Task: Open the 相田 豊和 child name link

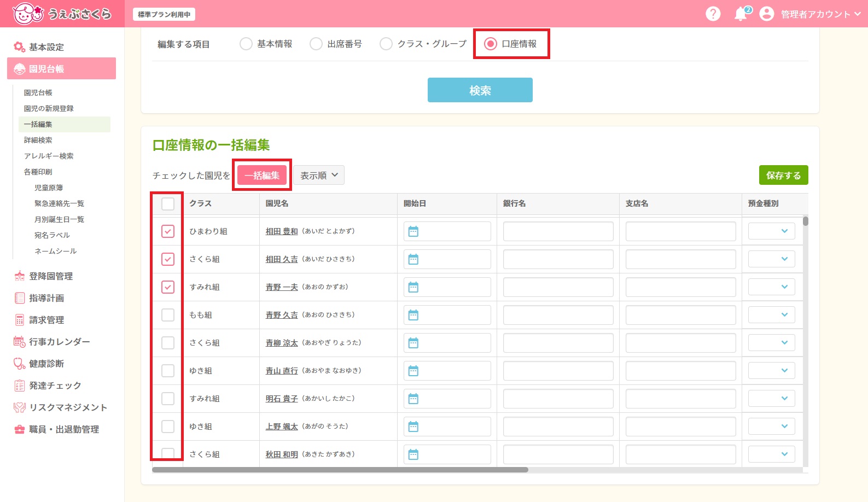Action: point(282,231)
